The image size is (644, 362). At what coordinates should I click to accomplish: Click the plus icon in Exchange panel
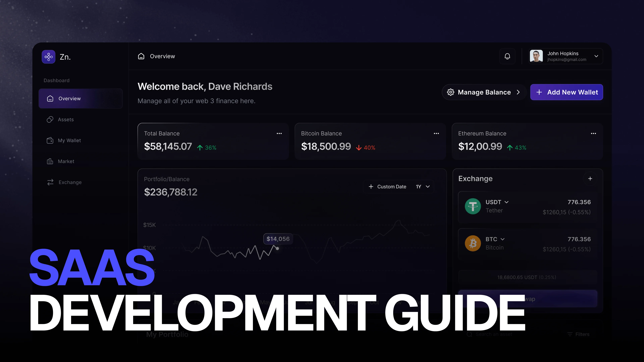point(590,179)
